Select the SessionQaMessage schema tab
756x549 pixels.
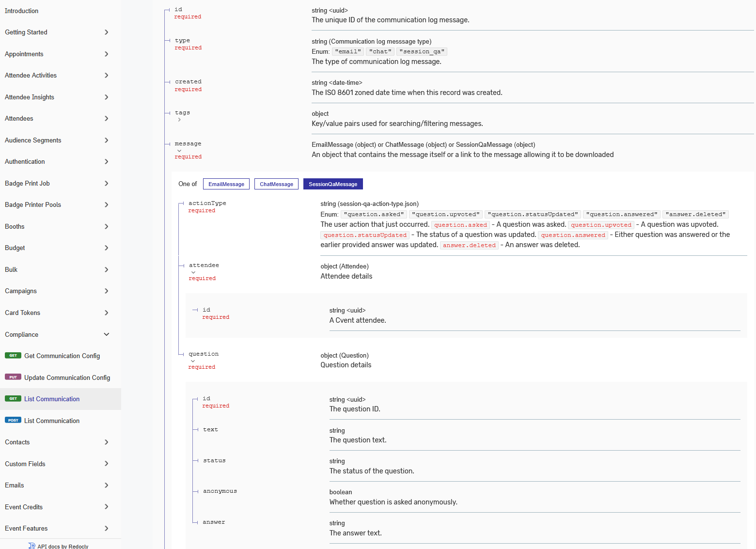click(333, 184)
